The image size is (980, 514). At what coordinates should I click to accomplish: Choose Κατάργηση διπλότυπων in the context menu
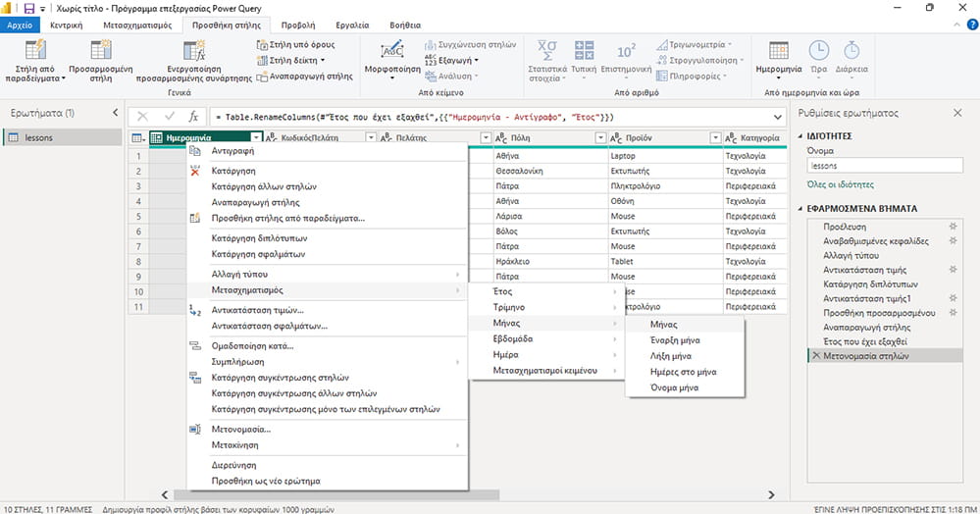click(x=328, y=238)
